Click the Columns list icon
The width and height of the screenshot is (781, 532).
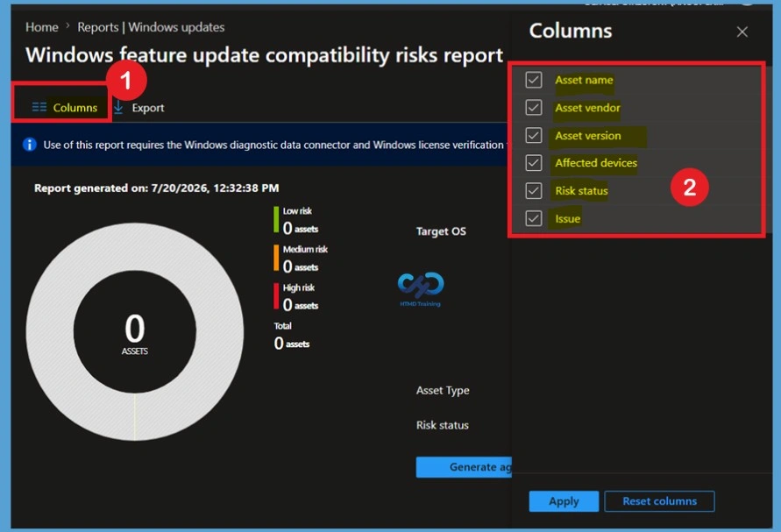[x=39, y=107]
